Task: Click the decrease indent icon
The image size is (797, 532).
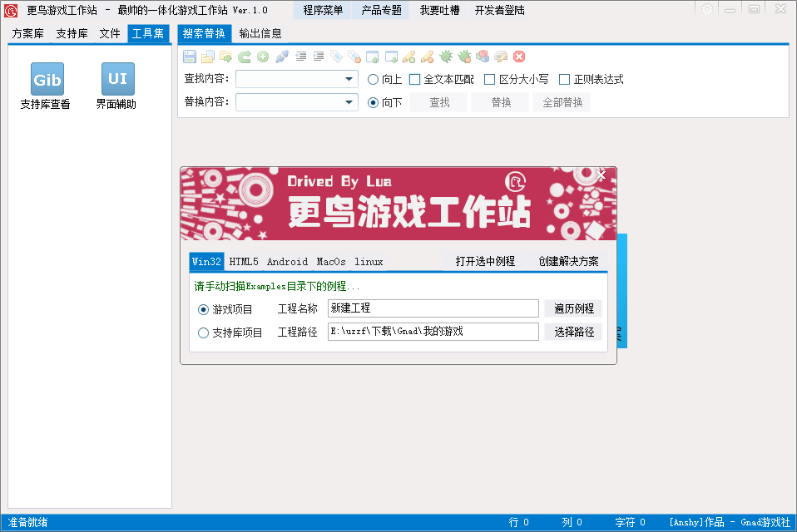Action: pyautogui.click(x=301, y=57)
